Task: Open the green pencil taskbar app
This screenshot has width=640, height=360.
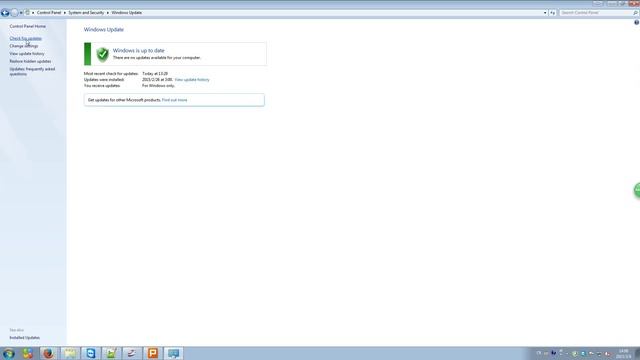Action: [111, 353]
